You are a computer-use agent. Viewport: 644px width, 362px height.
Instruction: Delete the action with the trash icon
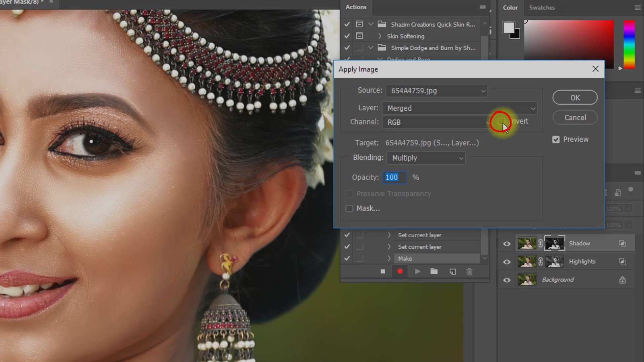click(469, 271)
